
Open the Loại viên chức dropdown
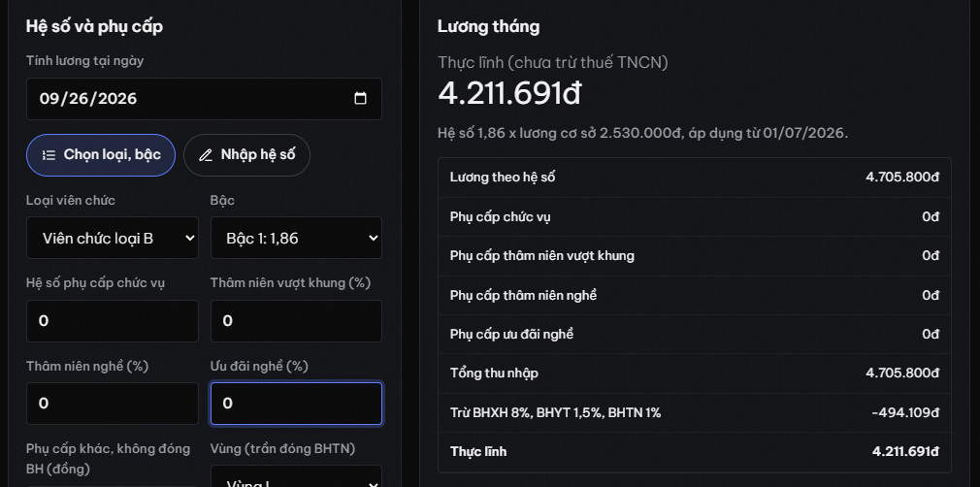coord(113,238)
